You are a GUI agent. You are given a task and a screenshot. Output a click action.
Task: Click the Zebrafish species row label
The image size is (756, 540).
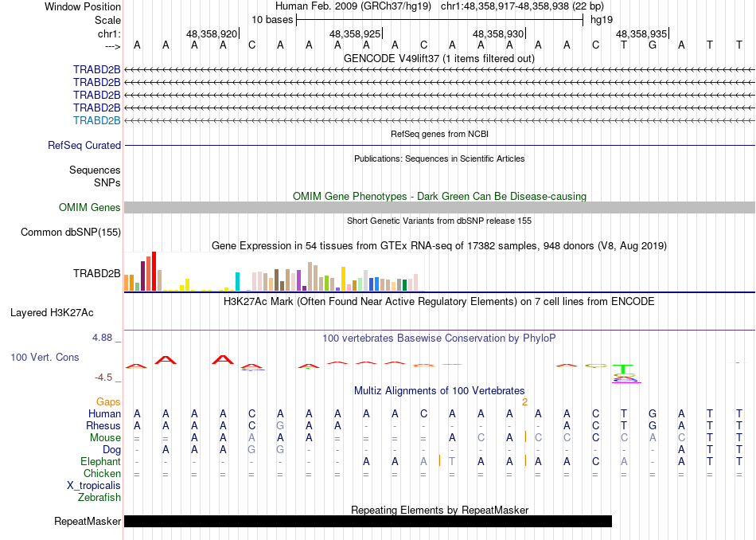point(99,498)
